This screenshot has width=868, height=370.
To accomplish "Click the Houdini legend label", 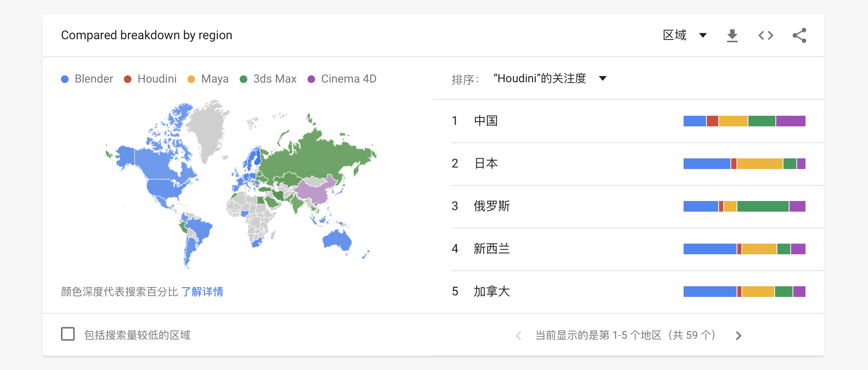I will 157,79.
